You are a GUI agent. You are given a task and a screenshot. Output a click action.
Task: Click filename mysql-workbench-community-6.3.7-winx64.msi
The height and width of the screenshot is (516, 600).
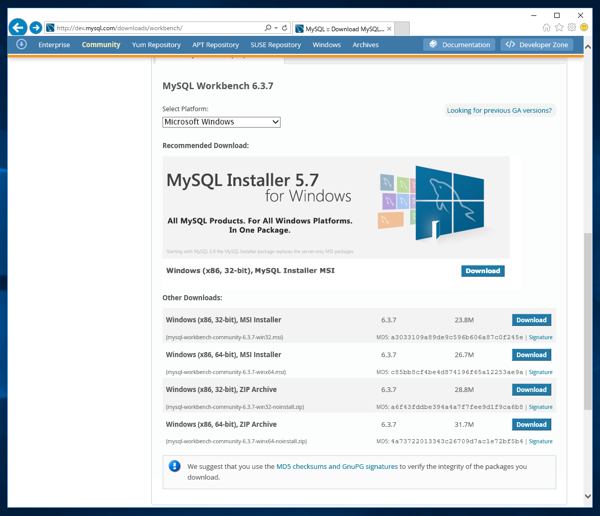pos(226,372)
